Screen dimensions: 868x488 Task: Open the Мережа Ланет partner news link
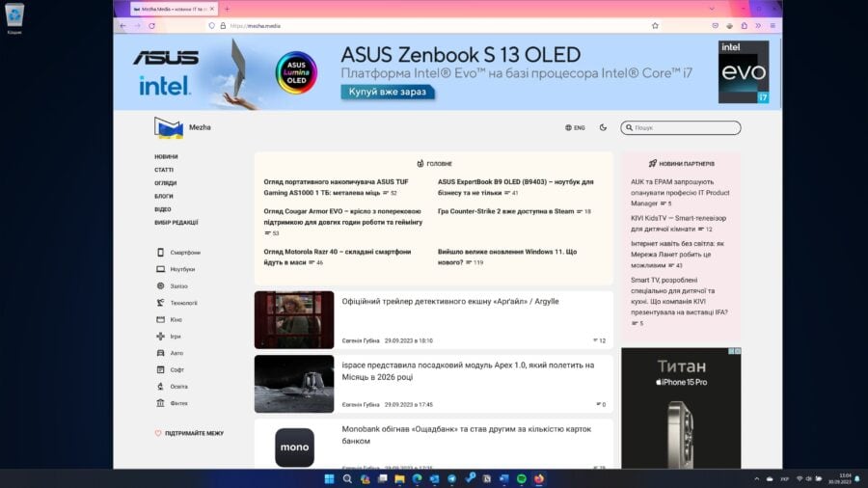(x=677, y=254)
